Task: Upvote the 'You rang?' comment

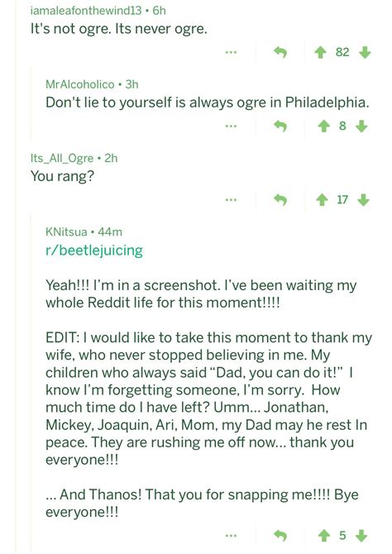Action: [x=322, y=200]
